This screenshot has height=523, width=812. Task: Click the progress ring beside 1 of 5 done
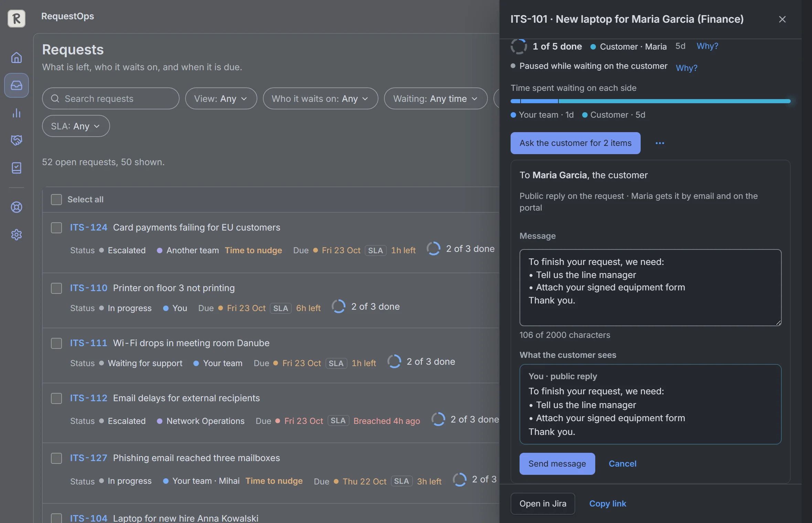pos(519,46)
